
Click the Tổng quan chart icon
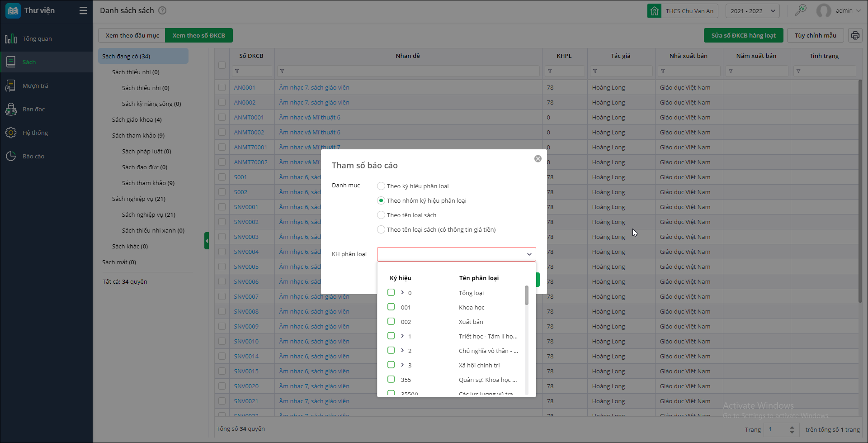[11, 39]
